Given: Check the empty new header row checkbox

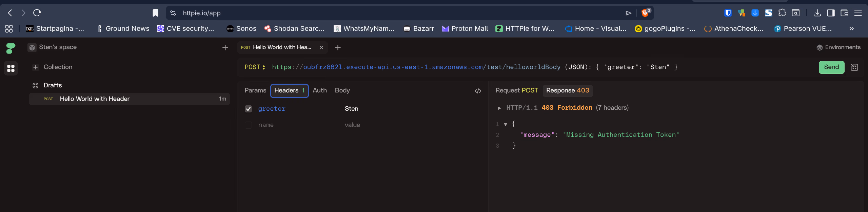Looking at the screenshot, I should coord(248,125).
